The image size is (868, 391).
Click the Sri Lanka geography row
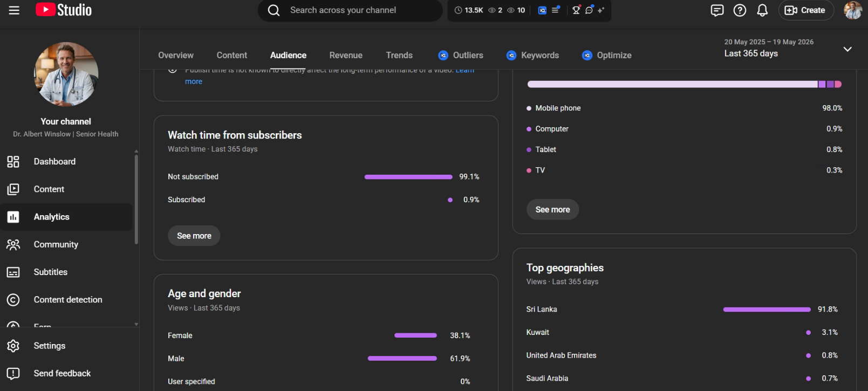682,309
